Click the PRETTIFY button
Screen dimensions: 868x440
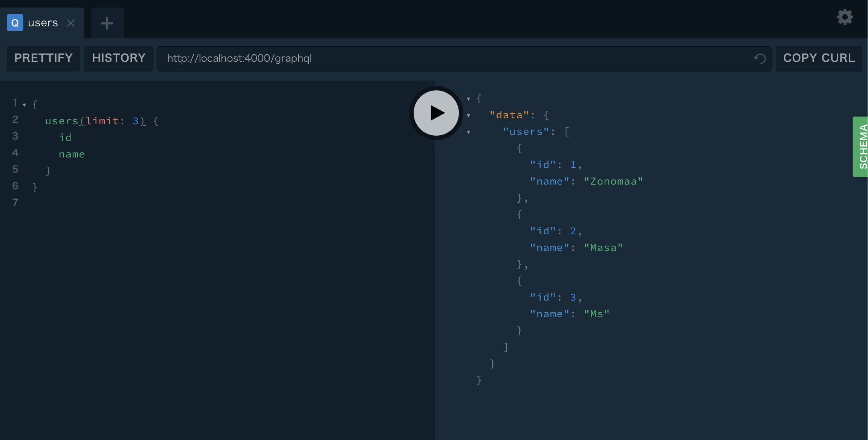point(43,58)
